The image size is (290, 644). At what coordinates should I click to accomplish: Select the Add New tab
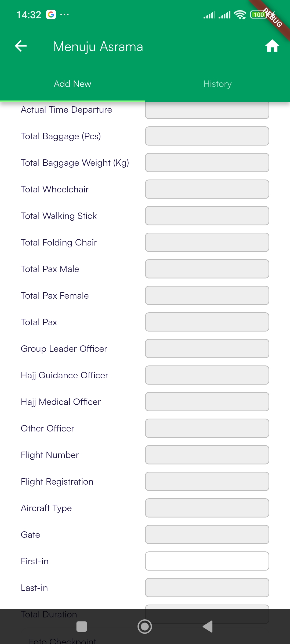(73, 84)
